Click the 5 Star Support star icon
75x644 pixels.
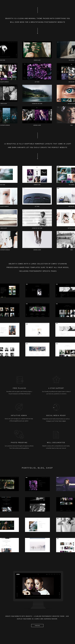(56, 380)
